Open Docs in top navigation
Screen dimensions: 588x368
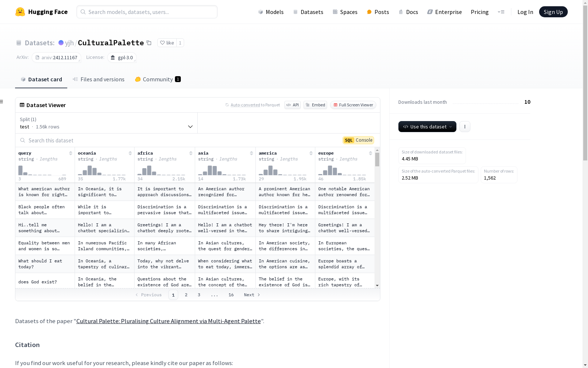(408, 12)
